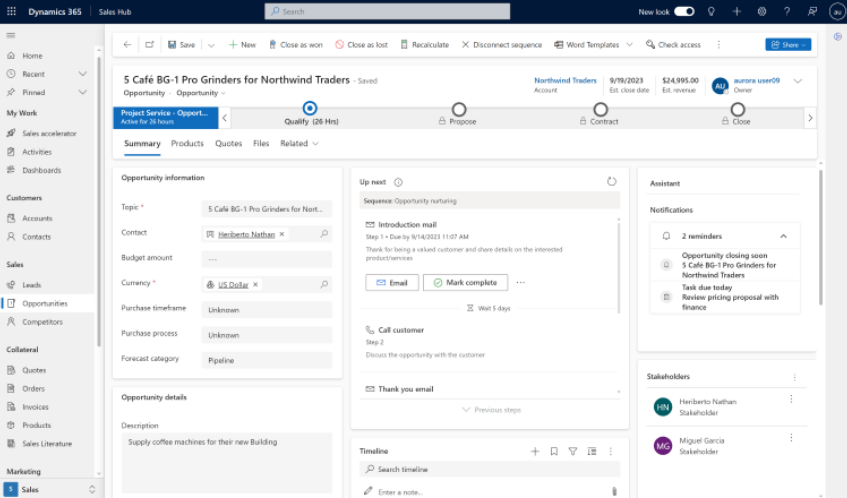Viewport: 847px width, 498px height.
Task: Open the app launcher waffle icon
Action: point(11,11)
